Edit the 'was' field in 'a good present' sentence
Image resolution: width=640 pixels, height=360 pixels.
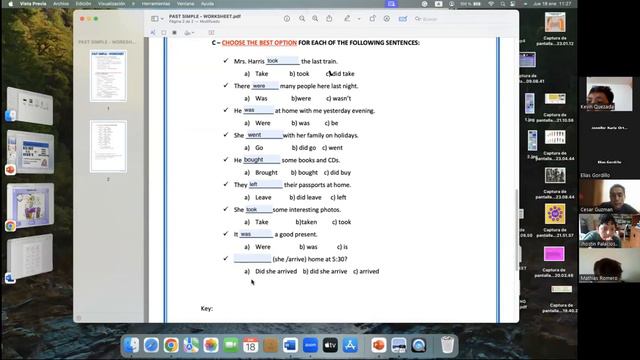pos(256,234)
